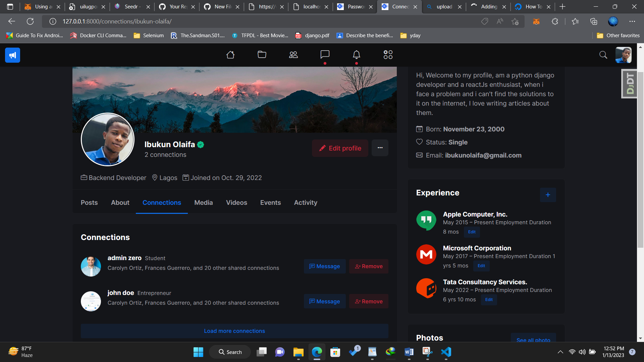Click the browser address bar
644x362 pixels.
pos(134,21)
